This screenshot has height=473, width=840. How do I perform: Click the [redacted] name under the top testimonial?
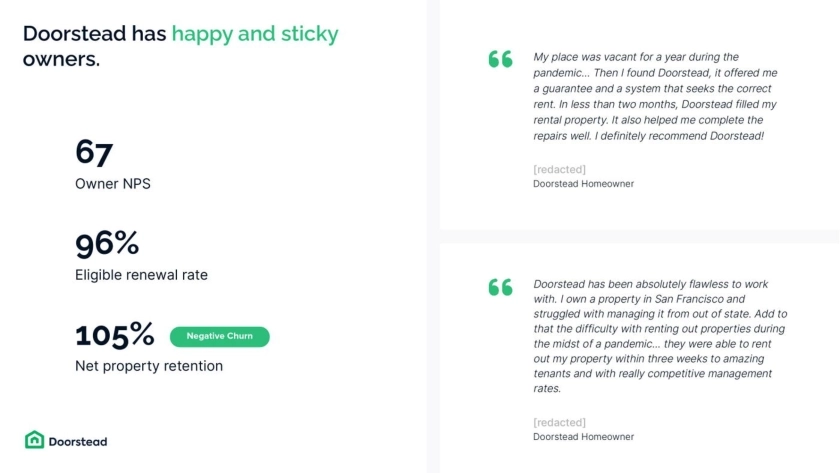(x=559, y=169)
